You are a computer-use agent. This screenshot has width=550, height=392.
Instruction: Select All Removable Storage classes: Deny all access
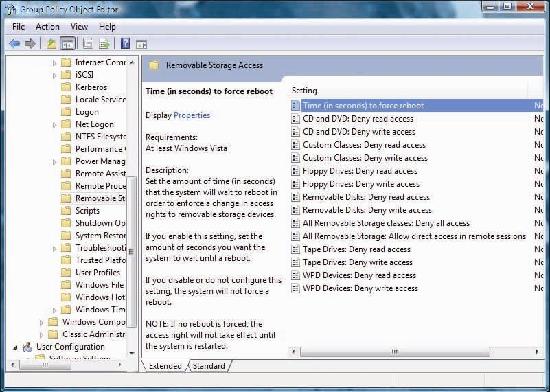click(386, 223)
